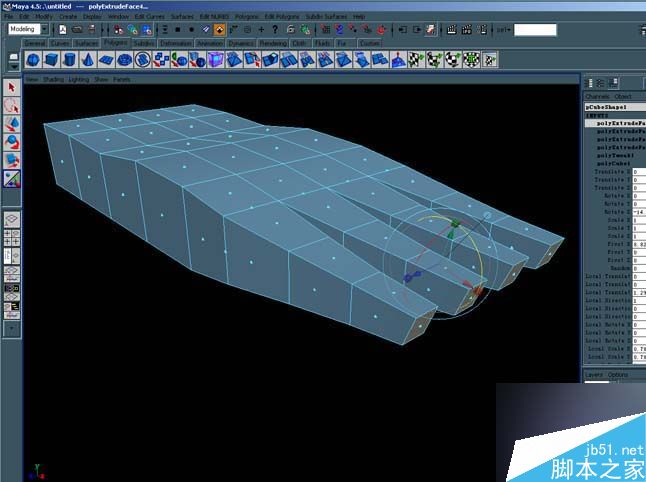Open the Modify menu
This screenshot has width=646, height=482.
coord(44,16)
